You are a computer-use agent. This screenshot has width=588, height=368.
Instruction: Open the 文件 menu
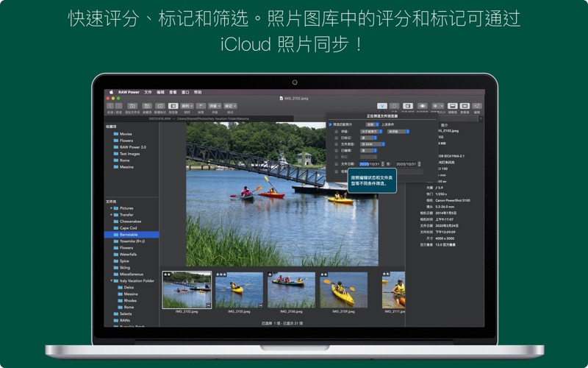coord(148,92)
